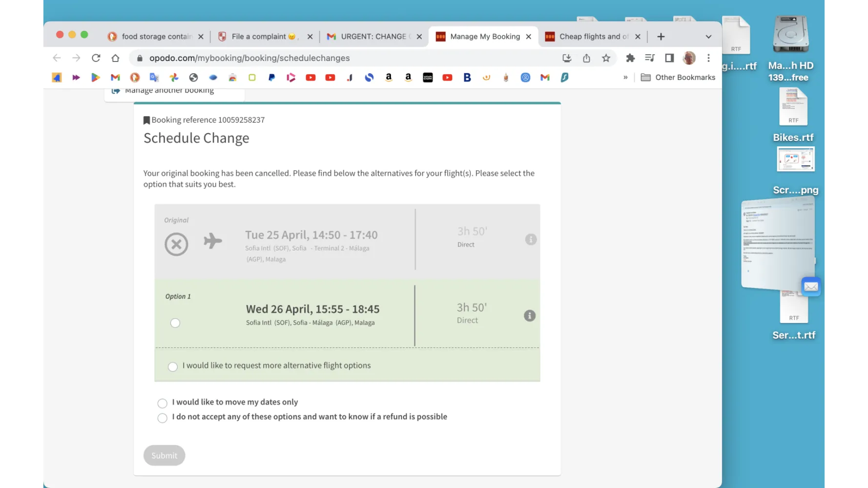The height and width of the screenshot is (488, 868).
Task: Expand the tab search dropdown arrow
Action: [708, 37]
